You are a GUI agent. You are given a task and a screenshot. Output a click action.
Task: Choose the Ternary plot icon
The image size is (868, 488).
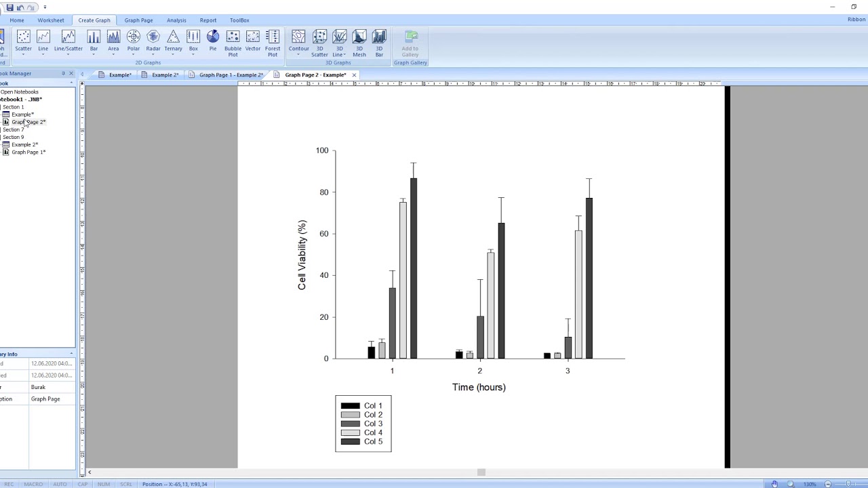point(173,37)
